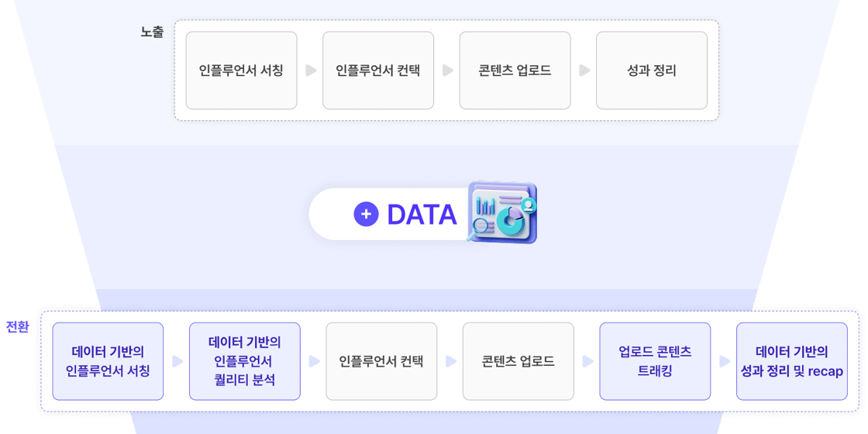This screenshot has height=434, width=868.
Task: Click the 노출 label above the funnel
Action: point(152,33)
